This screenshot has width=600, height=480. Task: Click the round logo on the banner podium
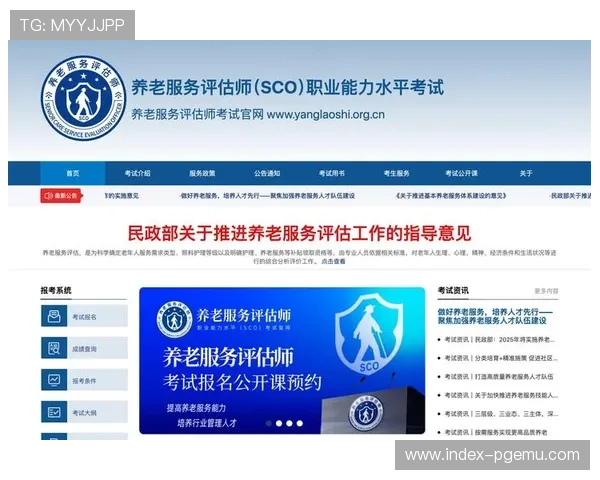pos(366,413)
